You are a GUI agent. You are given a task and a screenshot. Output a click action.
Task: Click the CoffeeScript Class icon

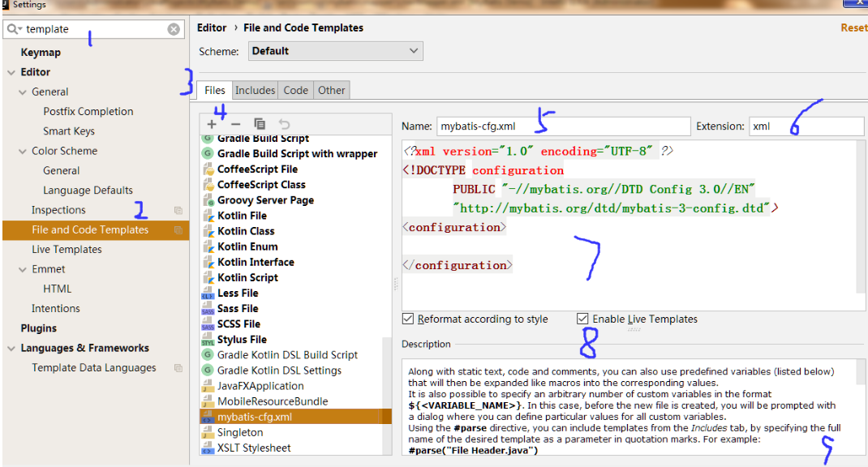tap(208, 184)
